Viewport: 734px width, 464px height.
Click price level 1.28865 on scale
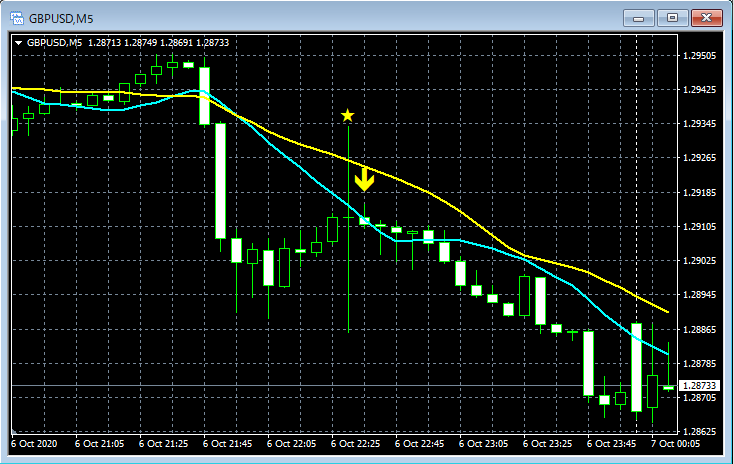[x=699, y=330]
